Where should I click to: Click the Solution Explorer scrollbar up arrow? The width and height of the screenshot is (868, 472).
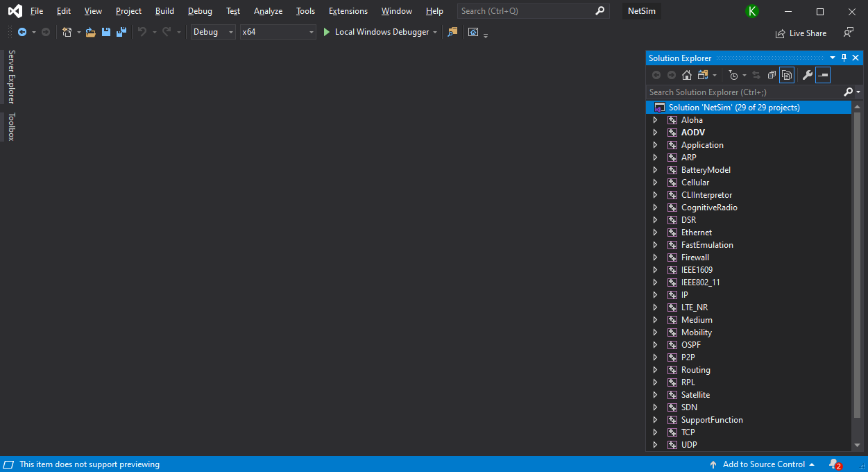(x=857, y=107)
